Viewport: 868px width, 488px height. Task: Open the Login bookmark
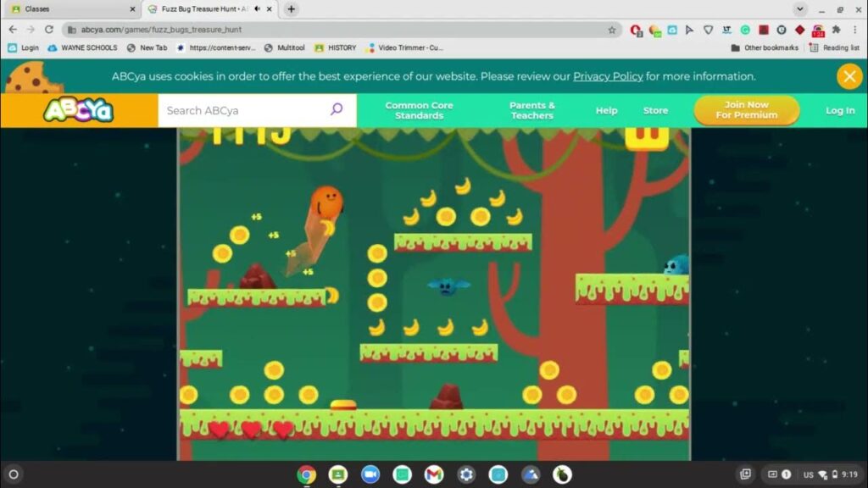[23, 48]
